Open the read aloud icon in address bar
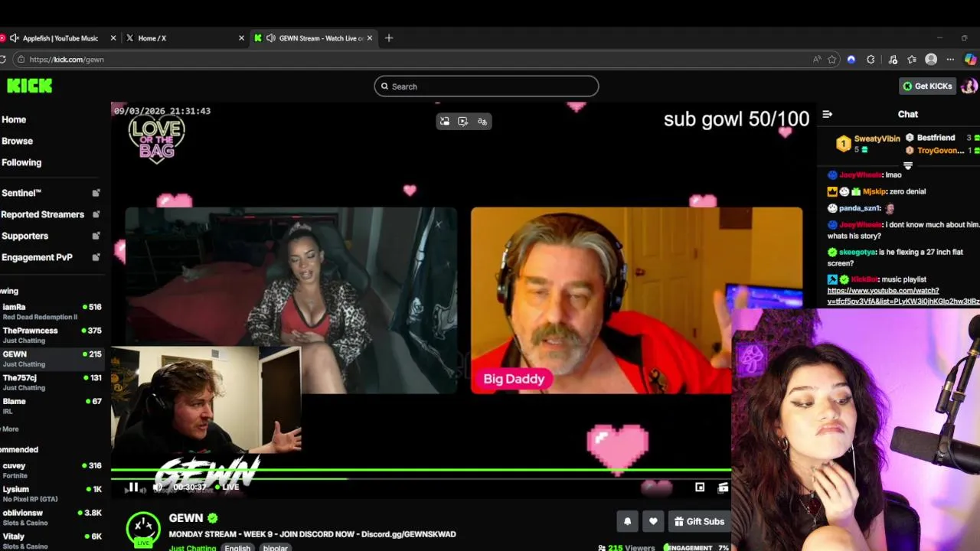 click(817, 59)
